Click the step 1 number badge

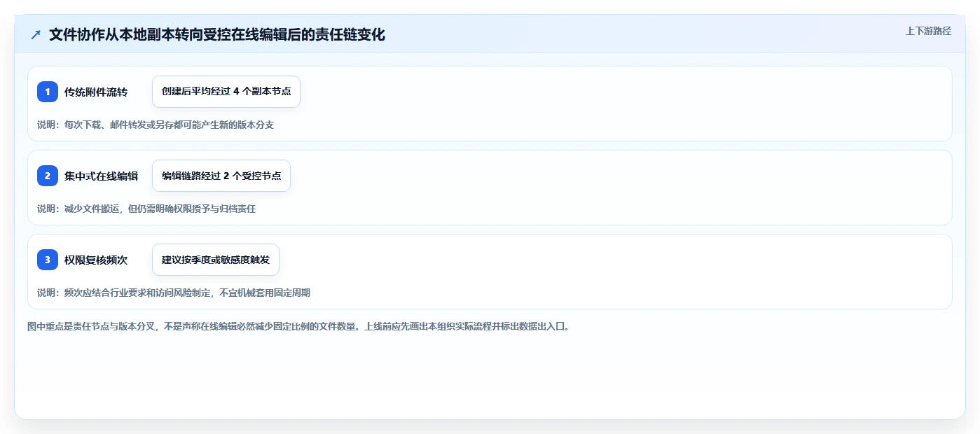click(x=48, y=92)
